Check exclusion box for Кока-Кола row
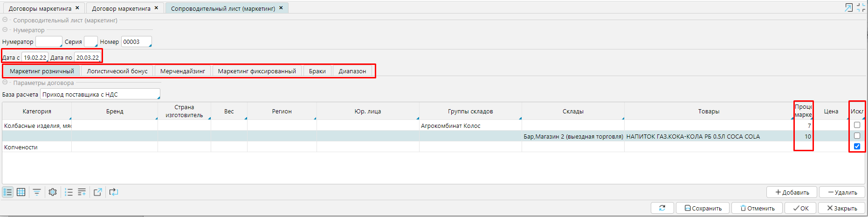 pyautogui.click(x=857, y=136)
